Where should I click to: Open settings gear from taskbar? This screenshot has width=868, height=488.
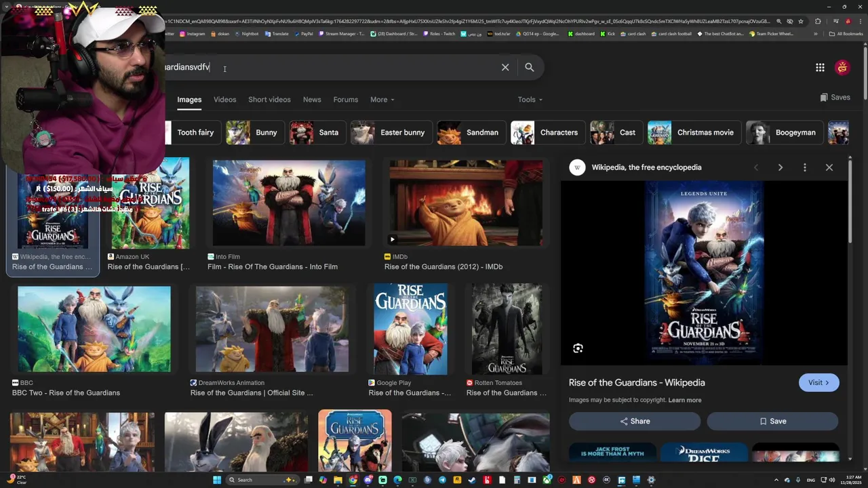tap(651, 480)
